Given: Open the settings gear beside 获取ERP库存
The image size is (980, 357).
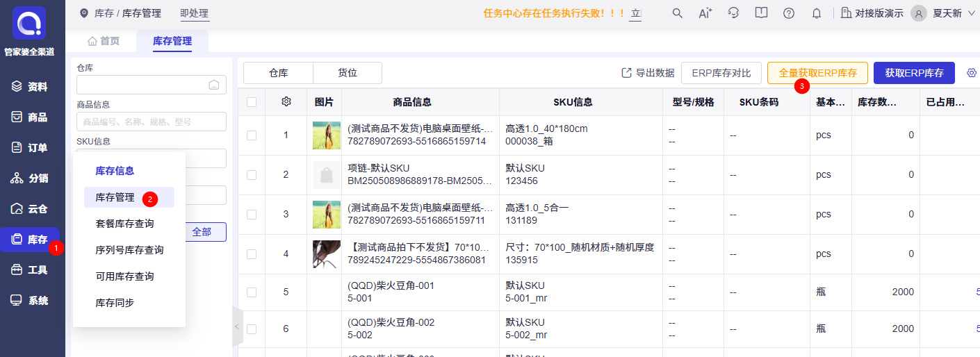Looking at the screenshot, I should click(972, 73).
